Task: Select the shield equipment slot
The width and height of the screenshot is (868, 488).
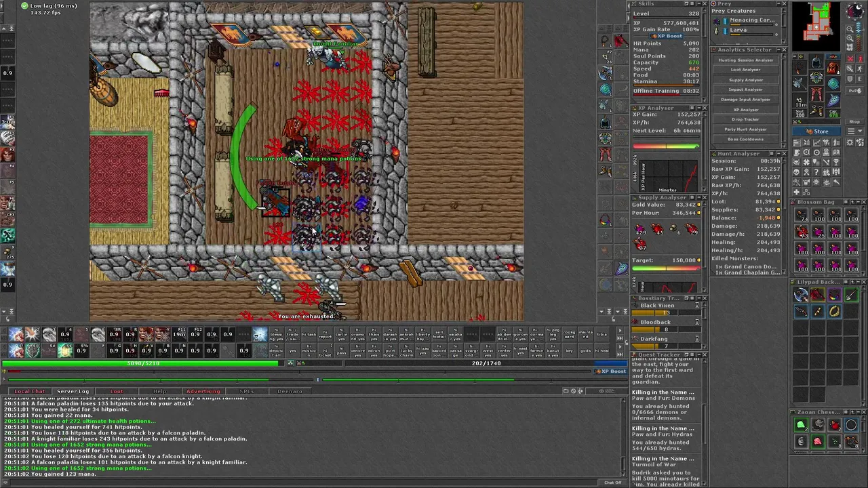Action: (833, 83)
